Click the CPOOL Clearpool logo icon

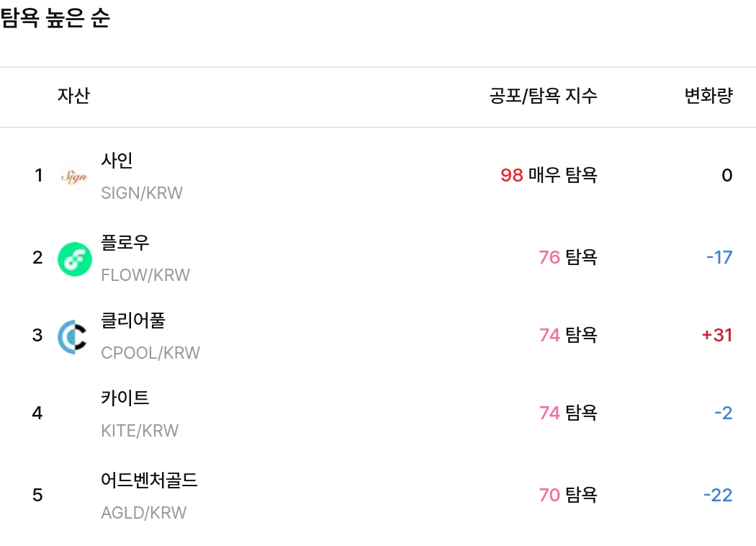(74, 335)
